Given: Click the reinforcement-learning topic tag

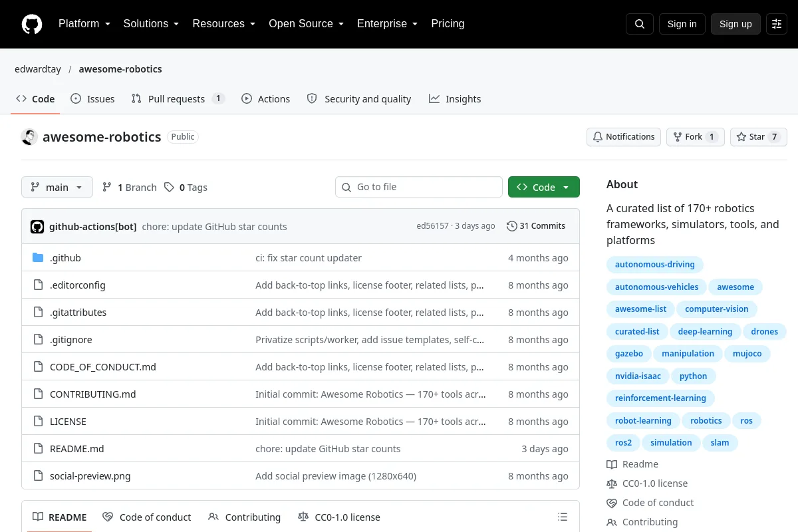Looking at the screenshot, I should (x=660, y=398).
